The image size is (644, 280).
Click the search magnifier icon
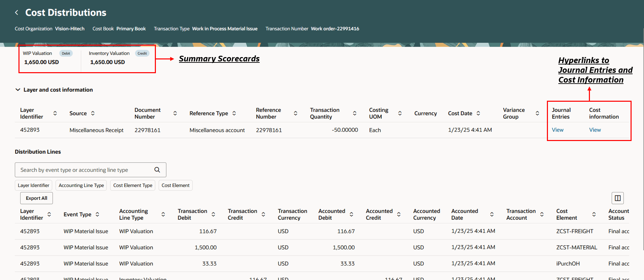tap(157, 170)
